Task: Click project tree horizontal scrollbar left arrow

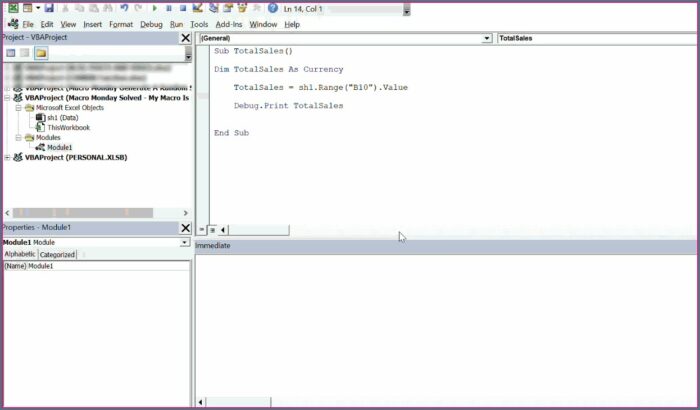Action: pyautogui.click(x=7, y=213)
